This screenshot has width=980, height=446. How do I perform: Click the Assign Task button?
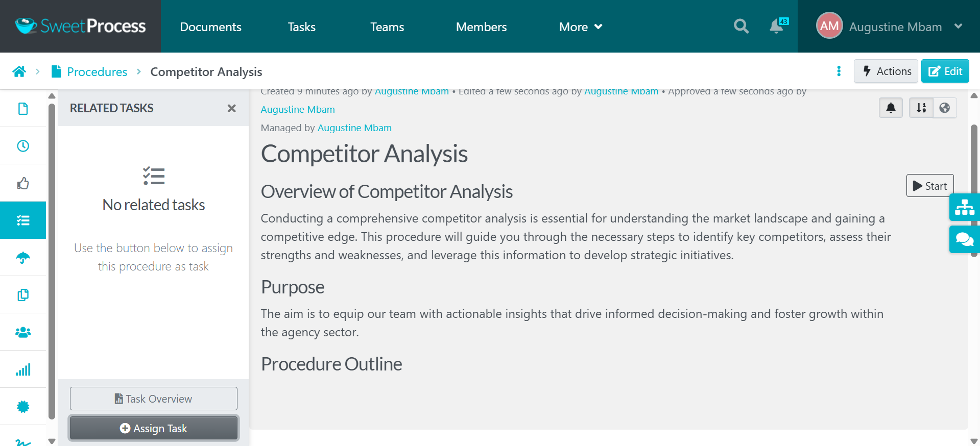click(154, 428)
